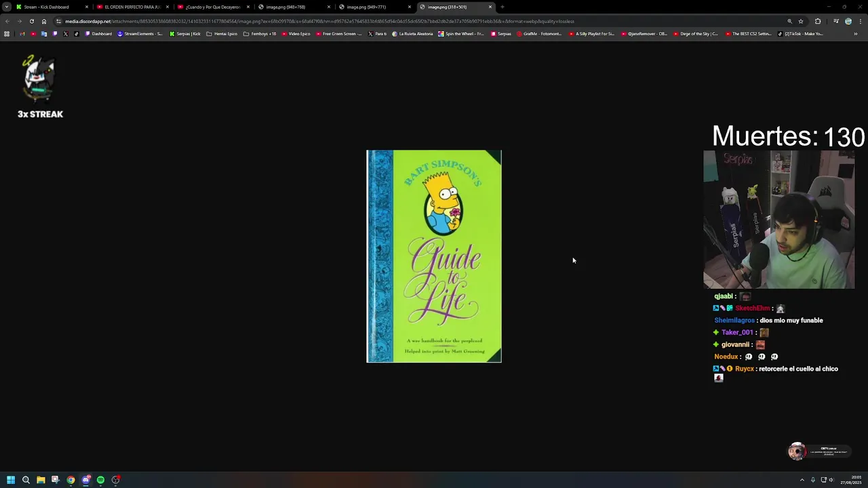Go forward to next page

click(x=19, y=21)
